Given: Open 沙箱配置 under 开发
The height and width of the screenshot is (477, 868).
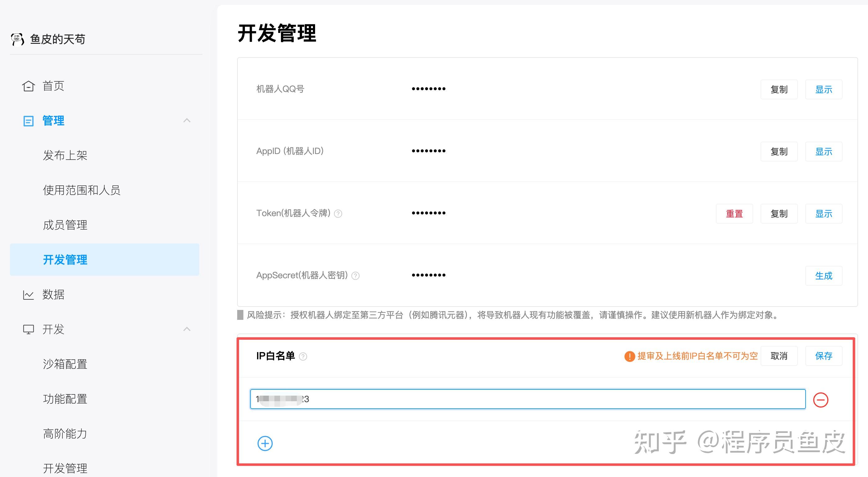Looking at the screenshot, I should 65,364.
